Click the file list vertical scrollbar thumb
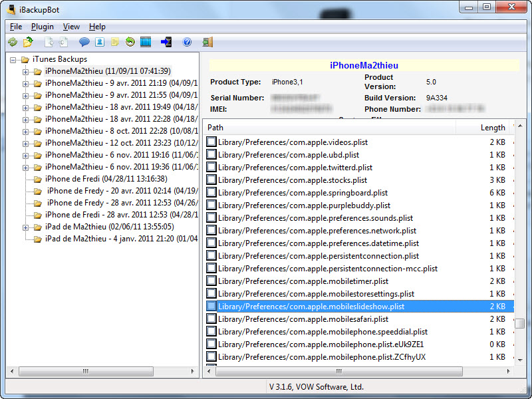The width and height of the screenshot is (532, 399). click(519, 323)
